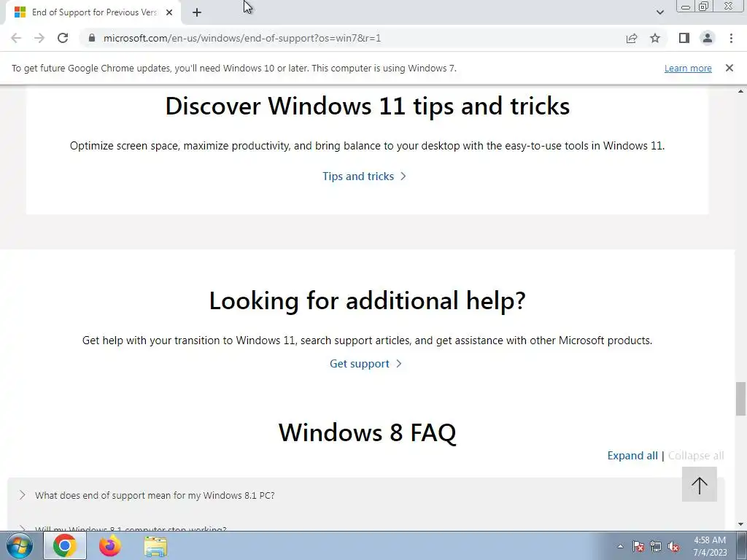This screenshot has height=560, width=747.
Task: Show hidden tray icons arrow
Action: point(620,547)
